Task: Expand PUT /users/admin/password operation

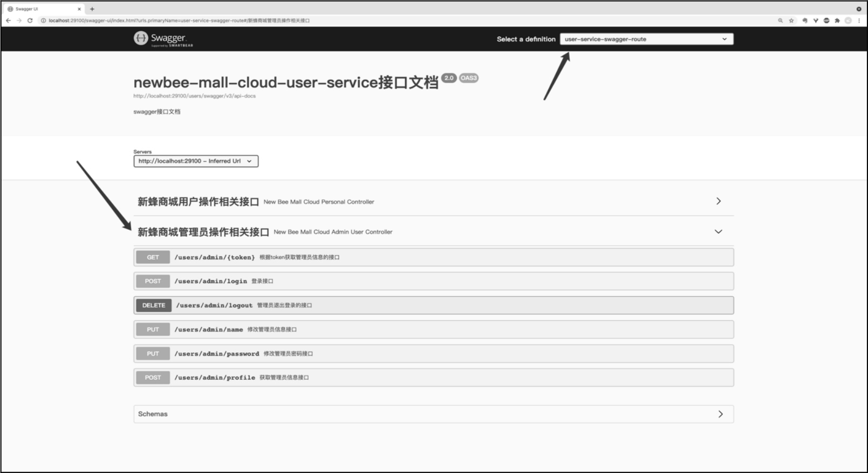Action: click(x=434, y=354)
